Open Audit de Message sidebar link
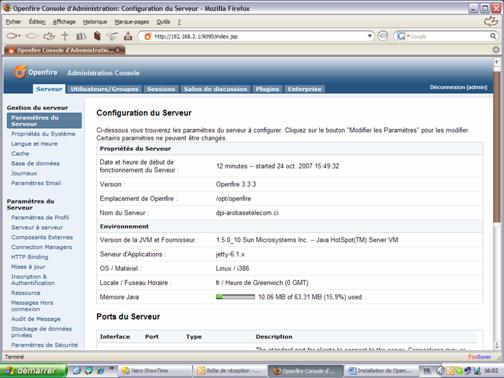This screenshot has width=504, height=378. click(x=36, y=319)
